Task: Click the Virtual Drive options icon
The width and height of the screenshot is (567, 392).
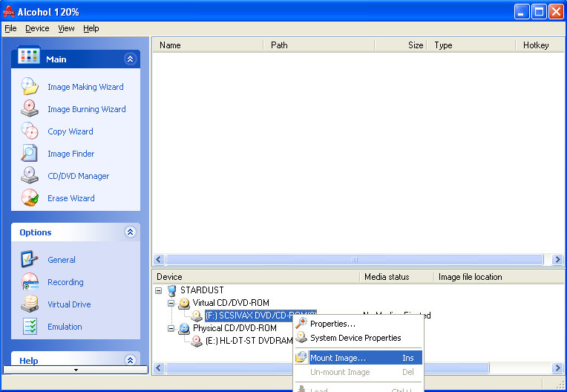Action: [x=30, y=304]
